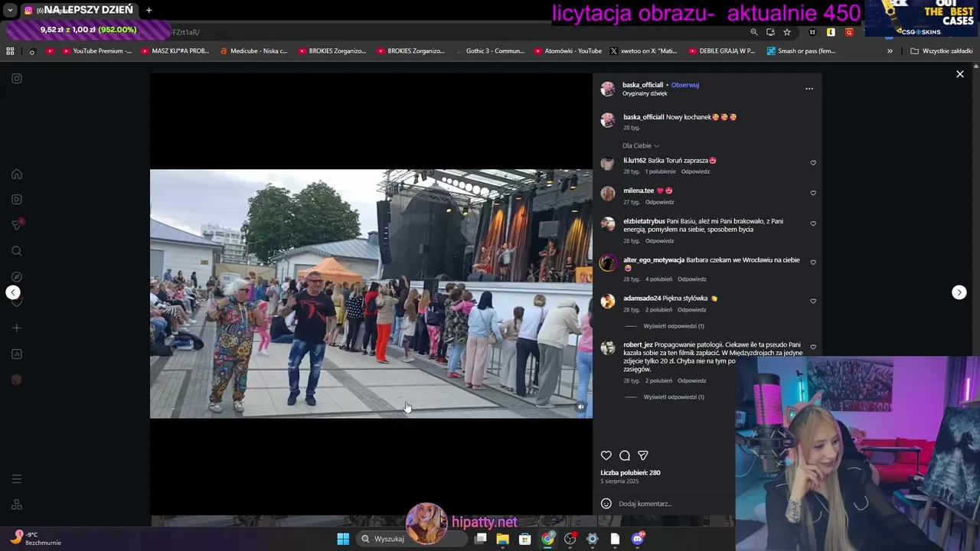This screenshot has width=980, height=551.
Task: Show more bookmarks with double chevron
Action: click(890, 51)
